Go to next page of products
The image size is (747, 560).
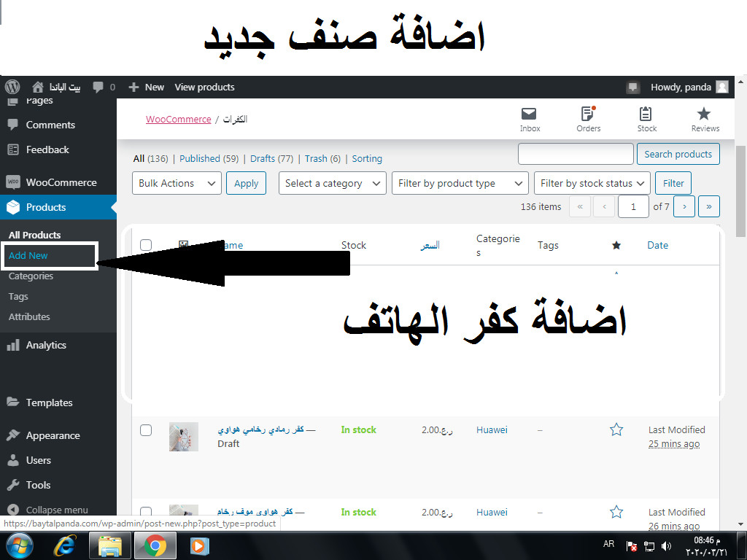point(684,206)
